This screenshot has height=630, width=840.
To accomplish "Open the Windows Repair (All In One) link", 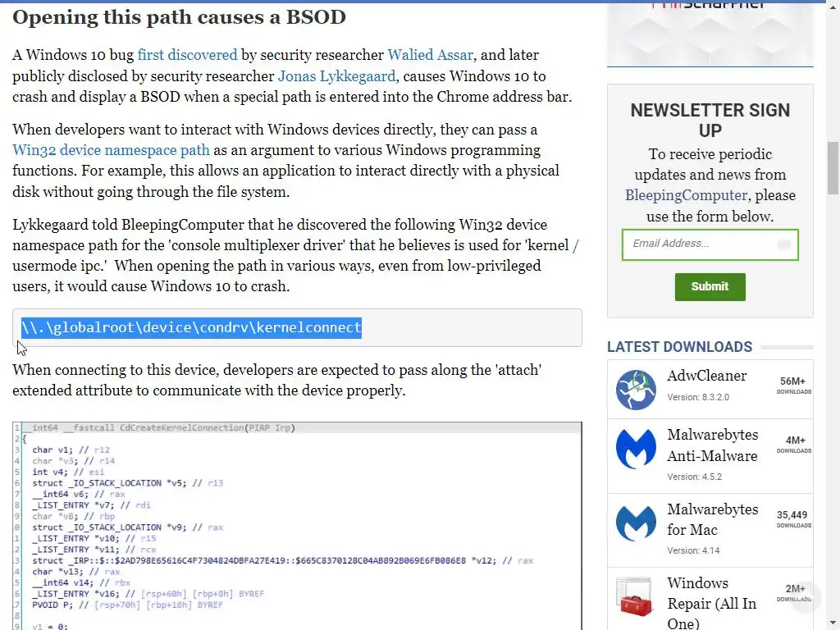I will tap(711, 603).
